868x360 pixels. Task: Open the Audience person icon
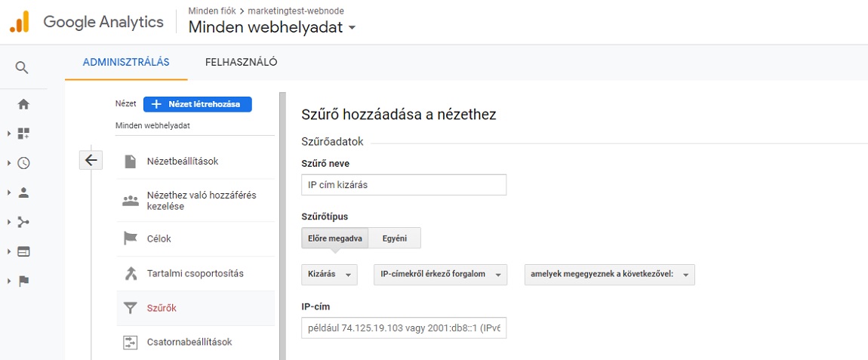click(x=23, y=192)
